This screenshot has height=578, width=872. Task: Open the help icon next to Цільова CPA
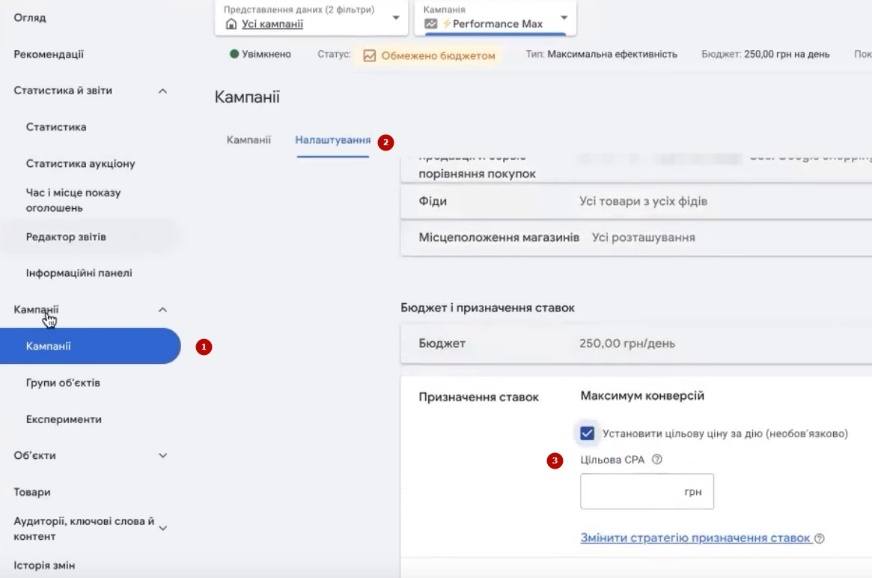[657, 460]
